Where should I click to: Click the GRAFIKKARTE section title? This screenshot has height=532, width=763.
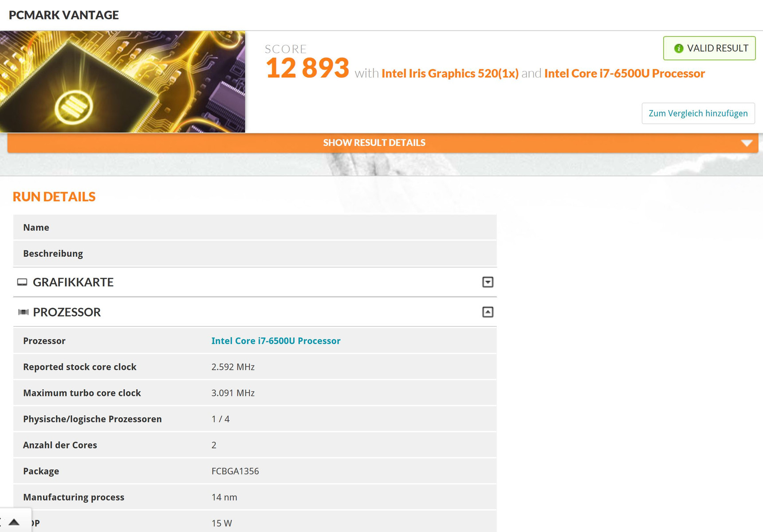(73, 282)
